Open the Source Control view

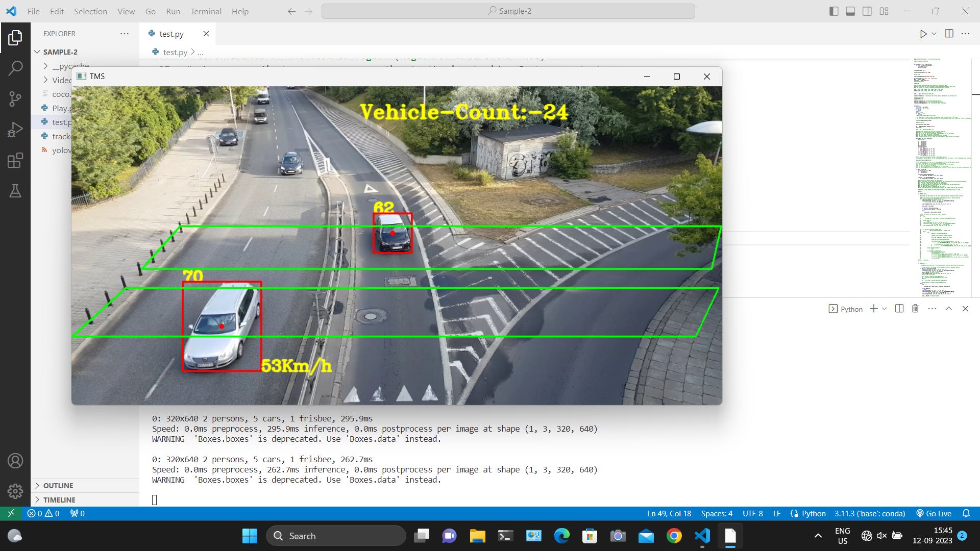pyautogui.click(x=15, y=98)
